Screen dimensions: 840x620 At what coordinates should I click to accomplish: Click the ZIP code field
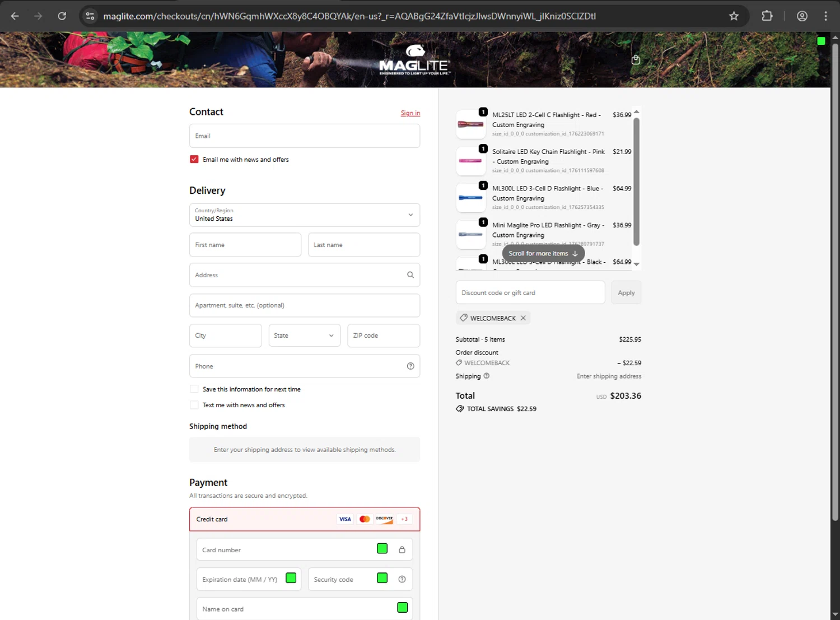coord(384,335)
